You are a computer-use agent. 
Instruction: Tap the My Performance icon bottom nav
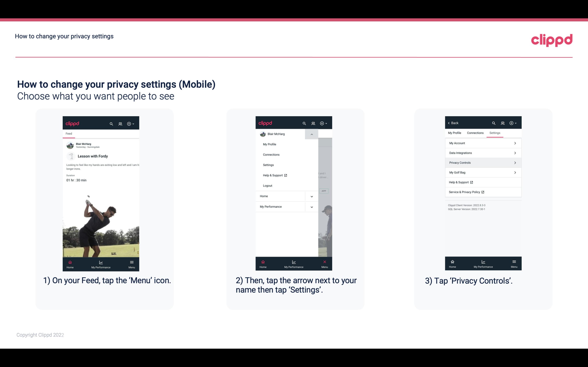(101, 263)
